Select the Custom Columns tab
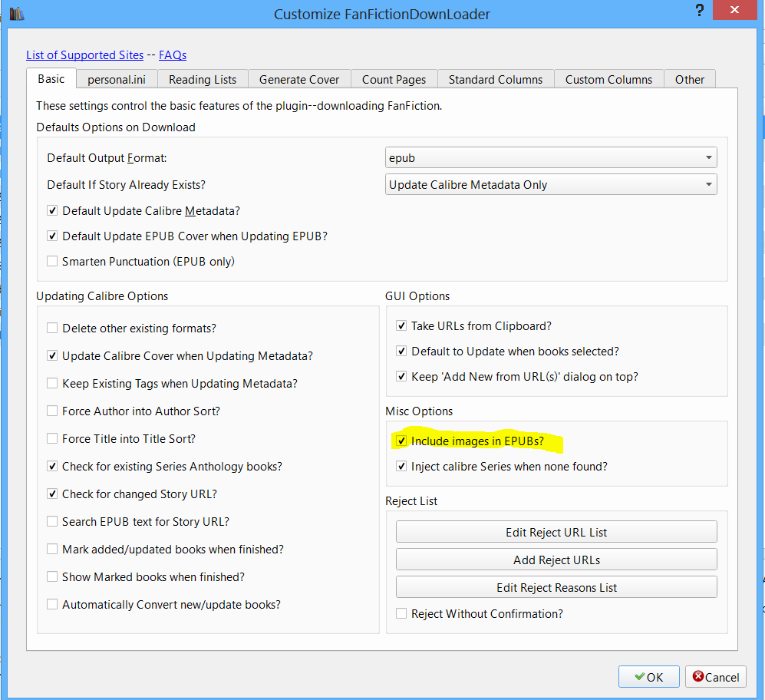The width and height of the screenshot is (765, 700). [609, 80]
